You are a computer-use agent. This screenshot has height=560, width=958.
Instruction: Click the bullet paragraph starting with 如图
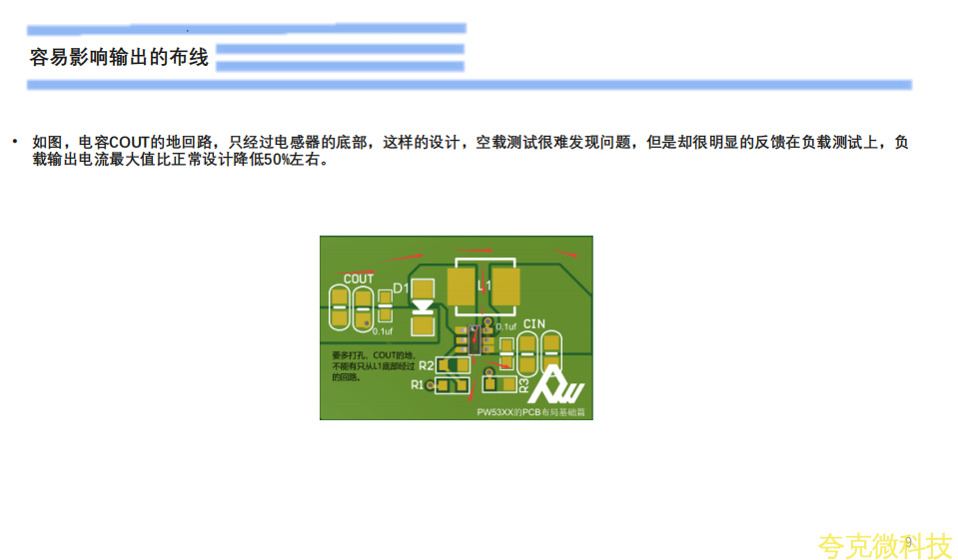click(x=470, y=151)
